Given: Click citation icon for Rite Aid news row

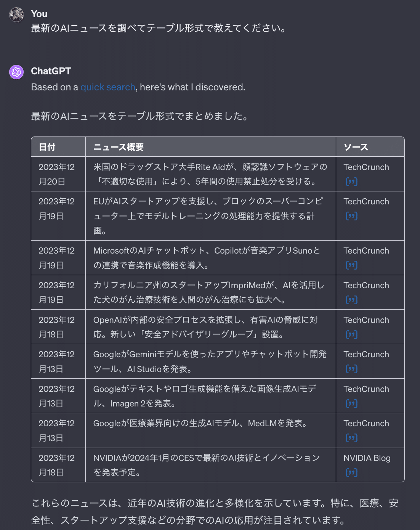Looking at the screenshot, I should (x=351, y=181).
